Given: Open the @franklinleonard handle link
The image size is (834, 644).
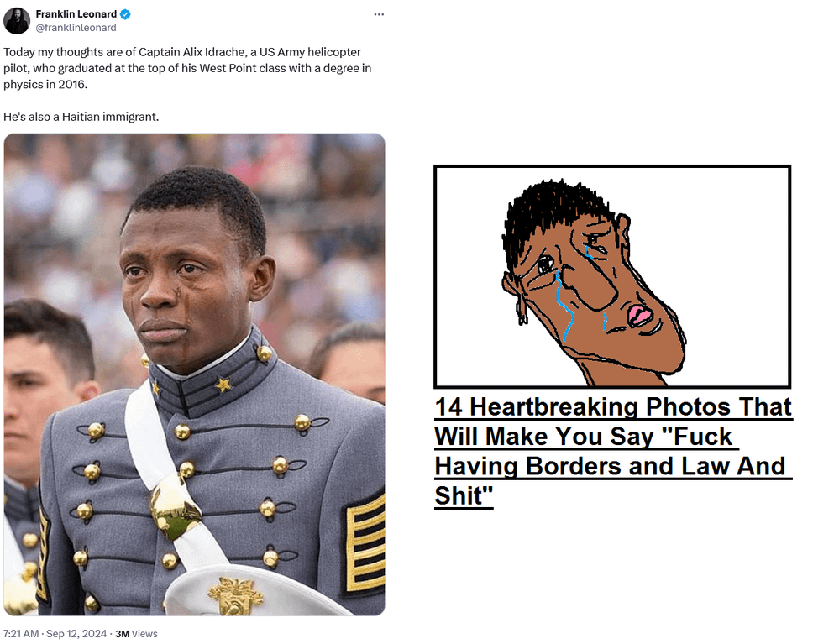Looking at the screenshot, I should click(76, 28).
